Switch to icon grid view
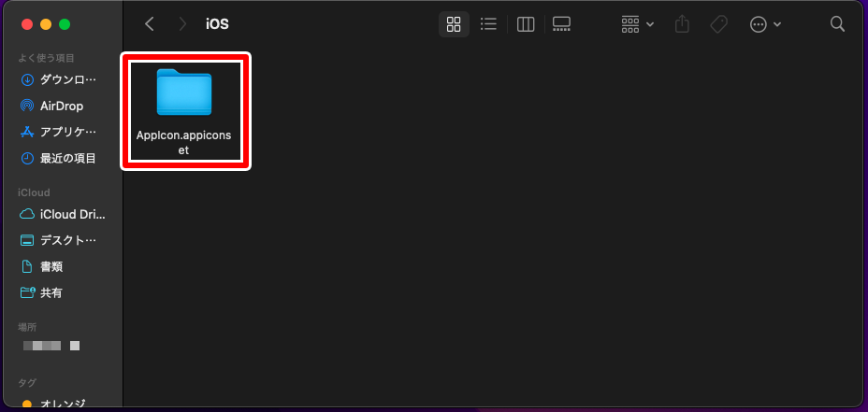Image resolution: width=868 pixels, height=412 pixels. pos(454,24)
